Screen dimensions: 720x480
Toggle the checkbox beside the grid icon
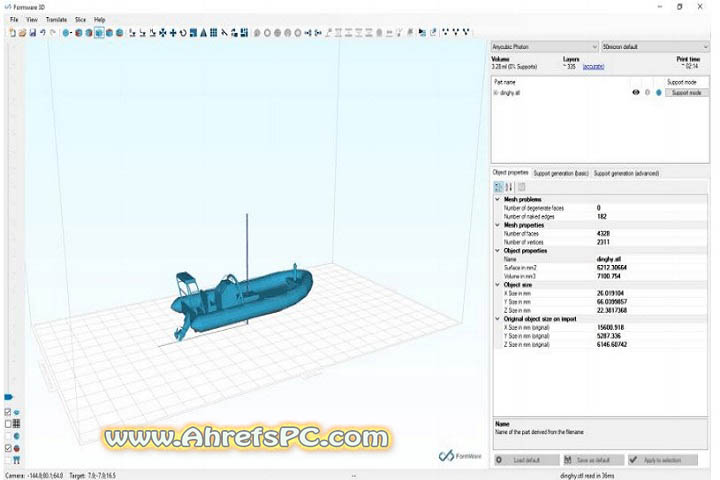click(8, 424)
